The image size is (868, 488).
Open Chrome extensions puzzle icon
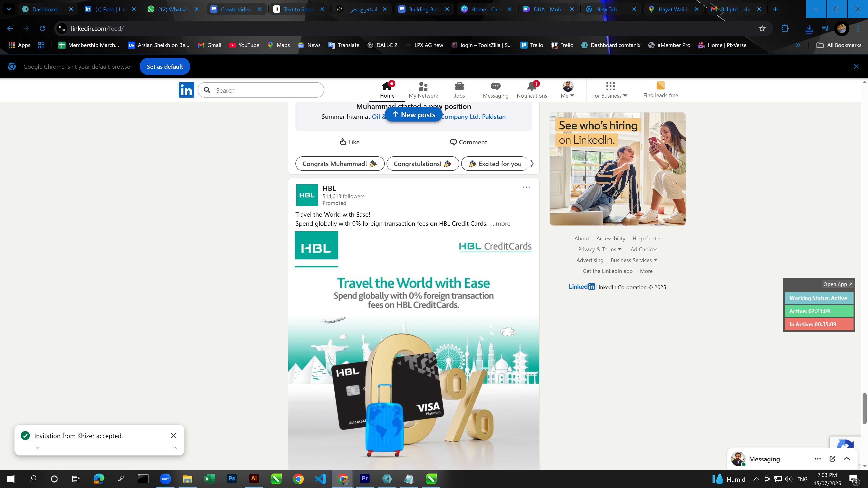785,29
